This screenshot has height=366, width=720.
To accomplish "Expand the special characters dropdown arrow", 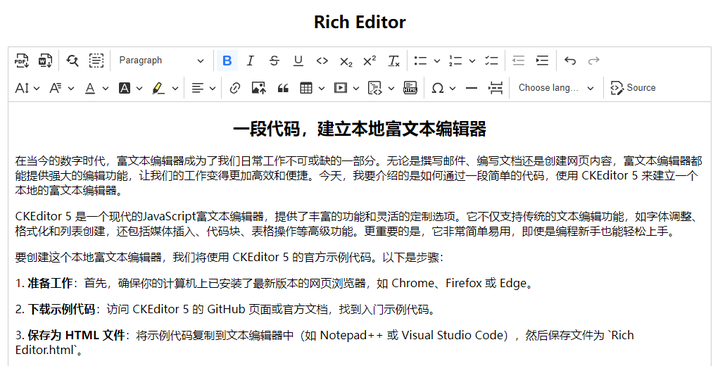I will [452, 88].
